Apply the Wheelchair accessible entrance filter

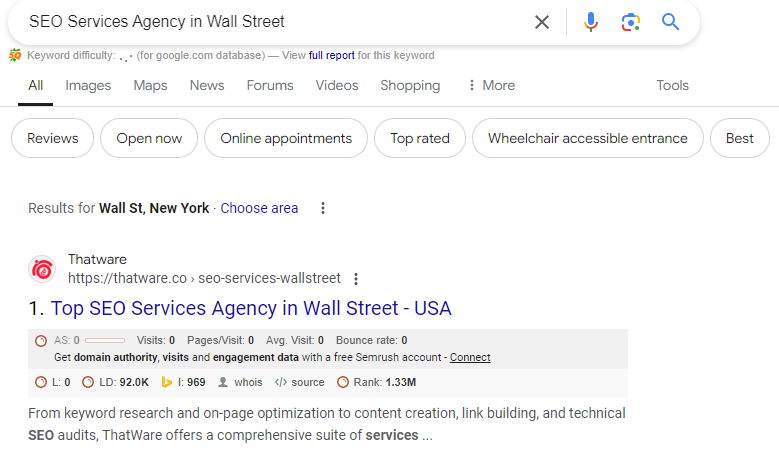588,138
